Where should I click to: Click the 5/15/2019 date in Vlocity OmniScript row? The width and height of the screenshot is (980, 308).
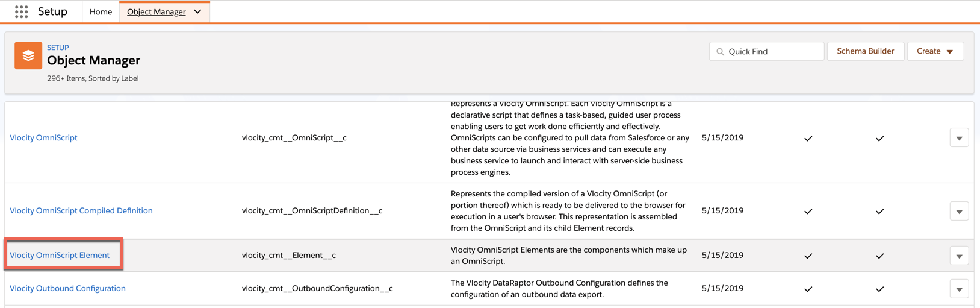(x=722, y=137)
